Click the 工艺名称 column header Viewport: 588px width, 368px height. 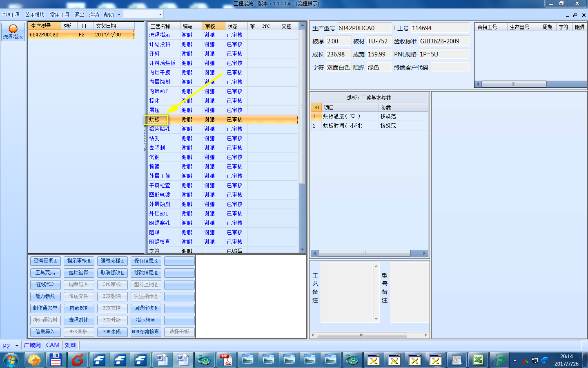pos(164,26)
